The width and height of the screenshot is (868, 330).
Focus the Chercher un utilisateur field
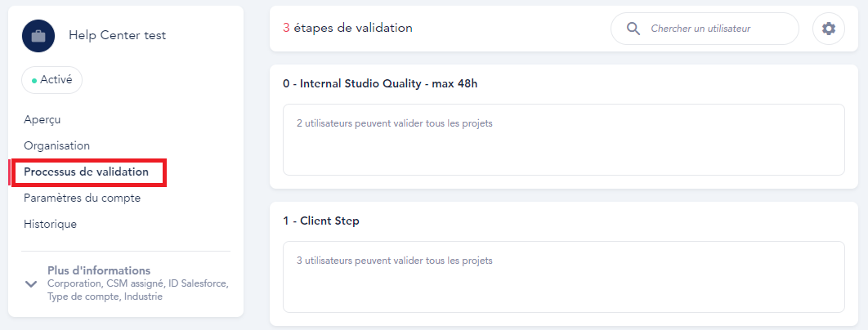coord(711,29)
